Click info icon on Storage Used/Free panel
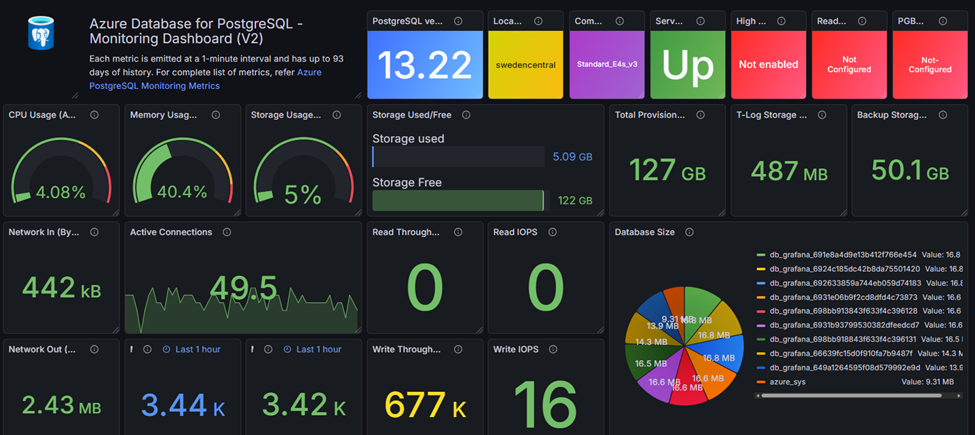975x435 pixels. (466, 115)
